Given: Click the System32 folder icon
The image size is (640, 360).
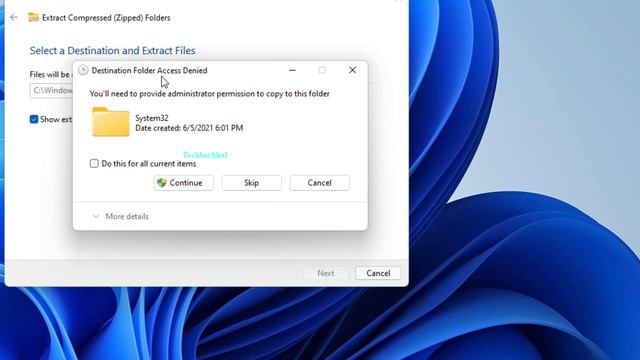Looking at the screenshot, I should pyautogui.click(x=111, y=122).
